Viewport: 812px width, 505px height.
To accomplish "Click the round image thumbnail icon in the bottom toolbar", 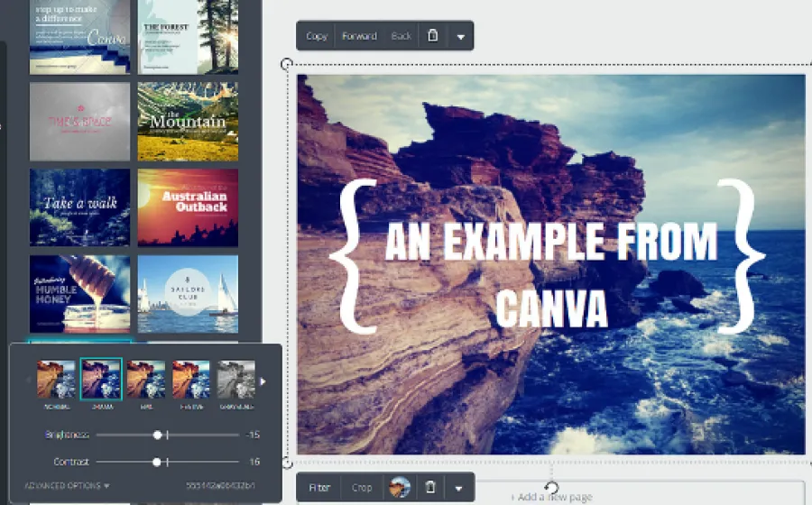I will [400, 487].
